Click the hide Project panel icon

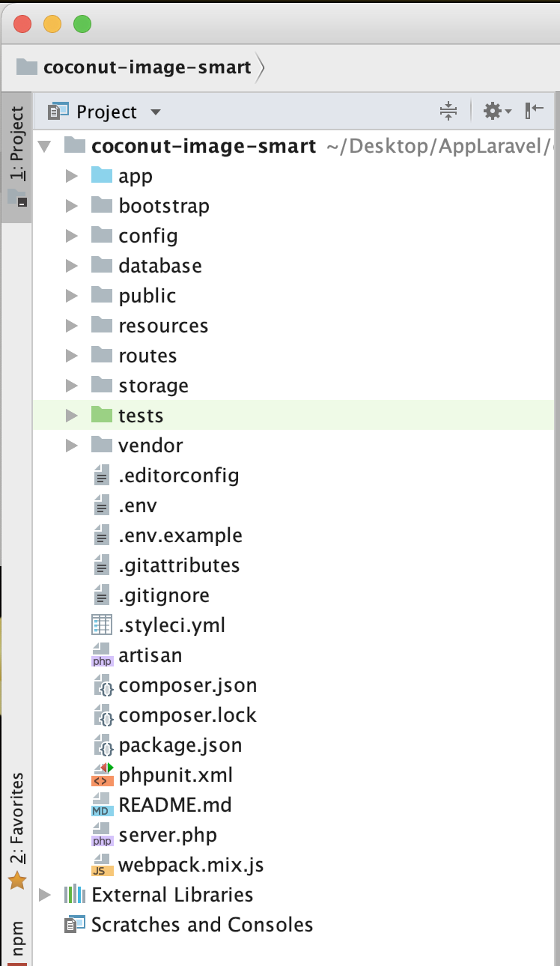(x=535, y=112)
